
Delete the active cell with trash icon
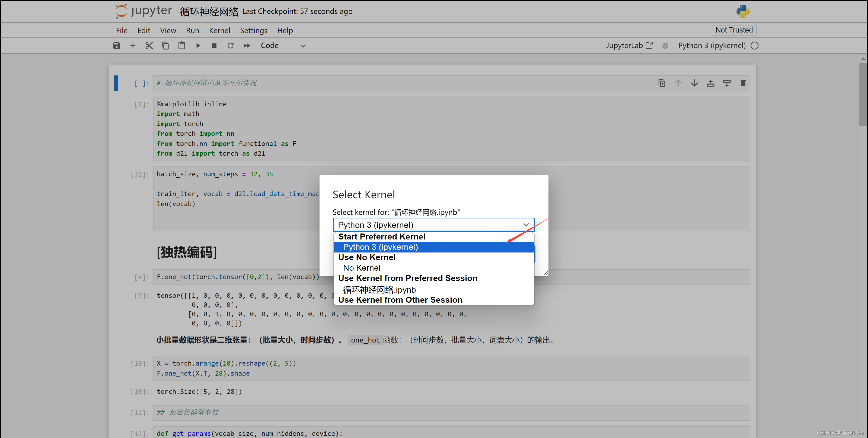pyautogui.click(x=743, y=83)
